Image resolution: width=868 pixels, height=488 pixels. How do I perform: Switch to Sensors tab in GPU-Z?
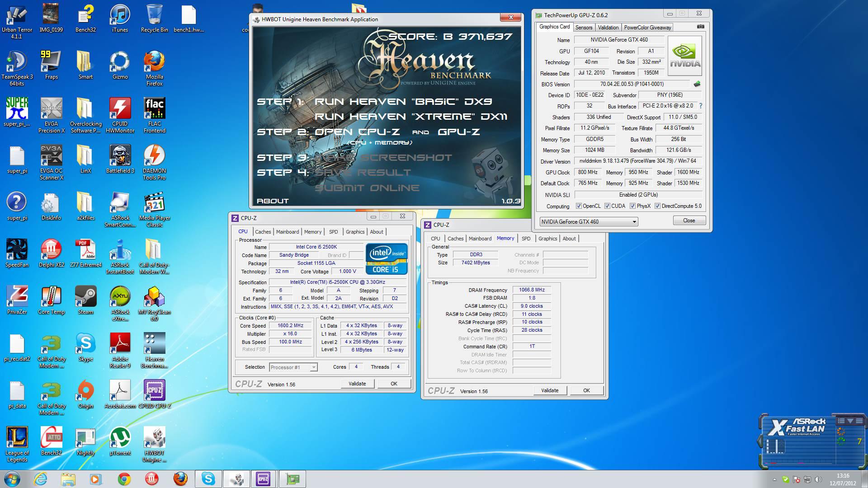pos(584,28)
